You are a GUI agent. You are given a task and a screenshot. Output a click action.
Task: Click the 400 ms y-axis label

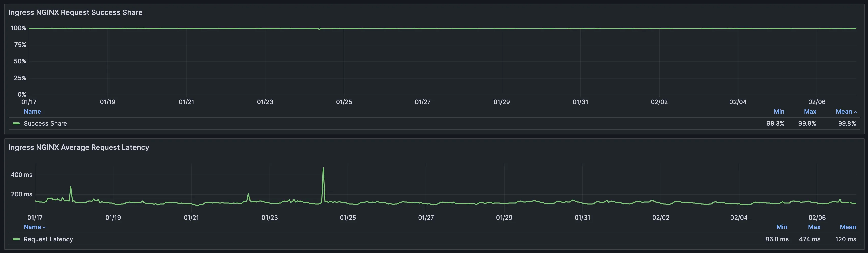22,175
